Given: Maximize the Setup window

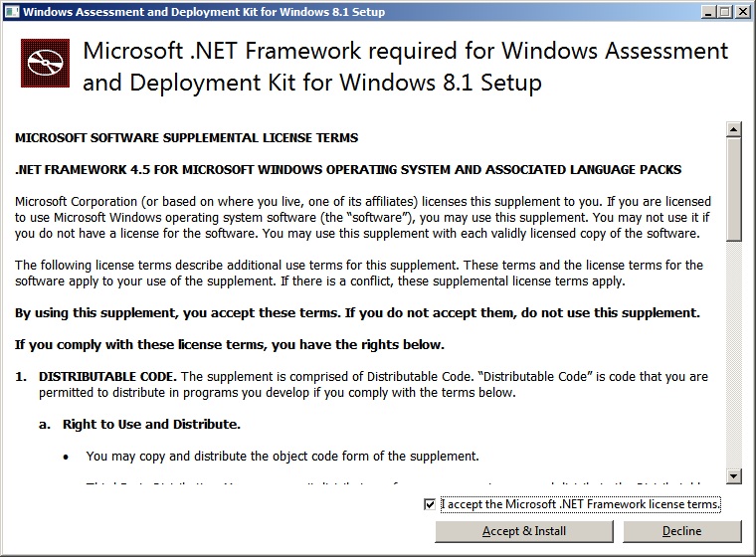Looking at the screenshot, I should click(723, 12).
